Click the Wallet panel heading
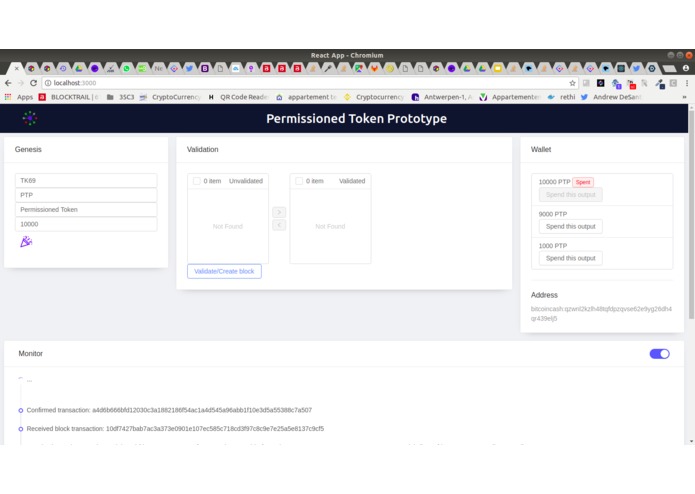This screenshot has width=695, height=494. (541, 149)
